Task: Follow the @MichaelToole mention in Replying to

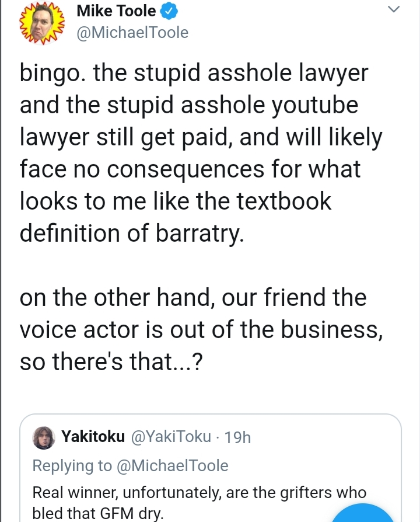Action: coord(172,465)
